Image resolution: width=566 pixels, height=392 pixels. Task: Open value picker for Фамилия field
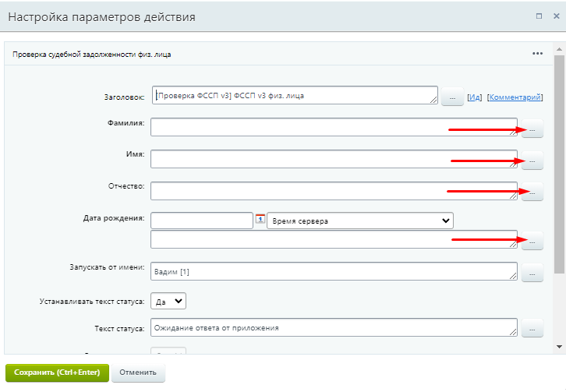pyautogui.click(x=532, y=129)
